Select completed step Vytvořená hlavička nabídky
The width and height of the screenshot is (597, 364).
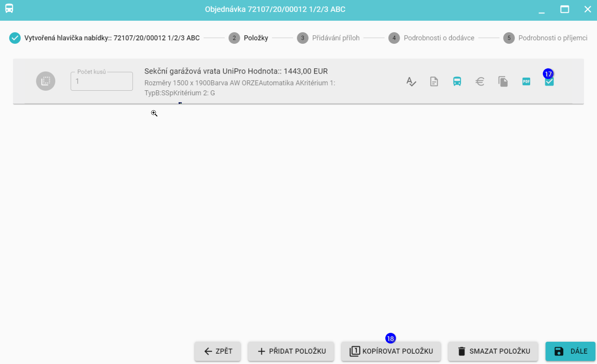pos(105,38)
